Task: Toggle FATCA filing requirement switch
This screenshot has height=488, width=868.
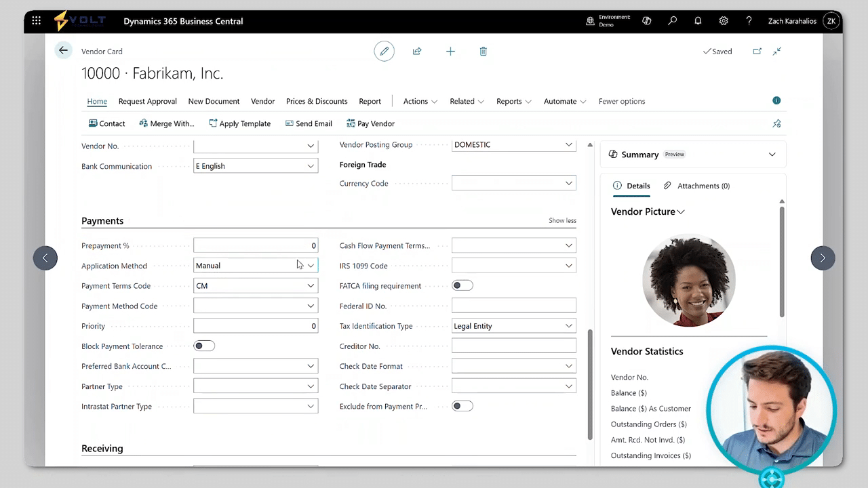Action: [462, 285]
